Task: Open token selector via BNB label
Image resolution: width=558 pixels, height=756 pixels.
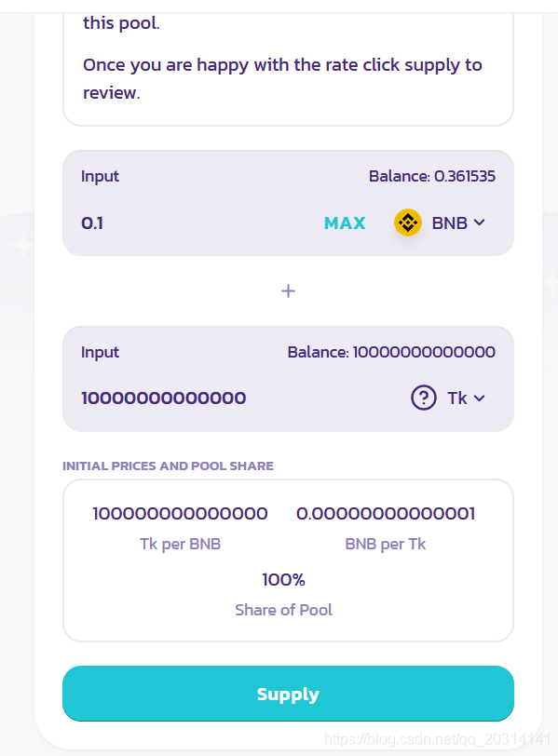Action: [x=450, y=223]
